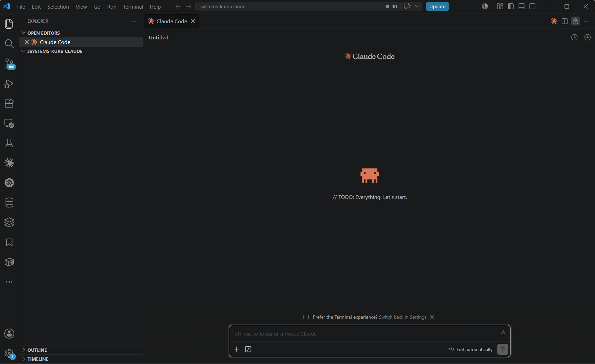Viewport: 595px width, 364px height.
Task: Open the Help menu
Action: (155, 7)
